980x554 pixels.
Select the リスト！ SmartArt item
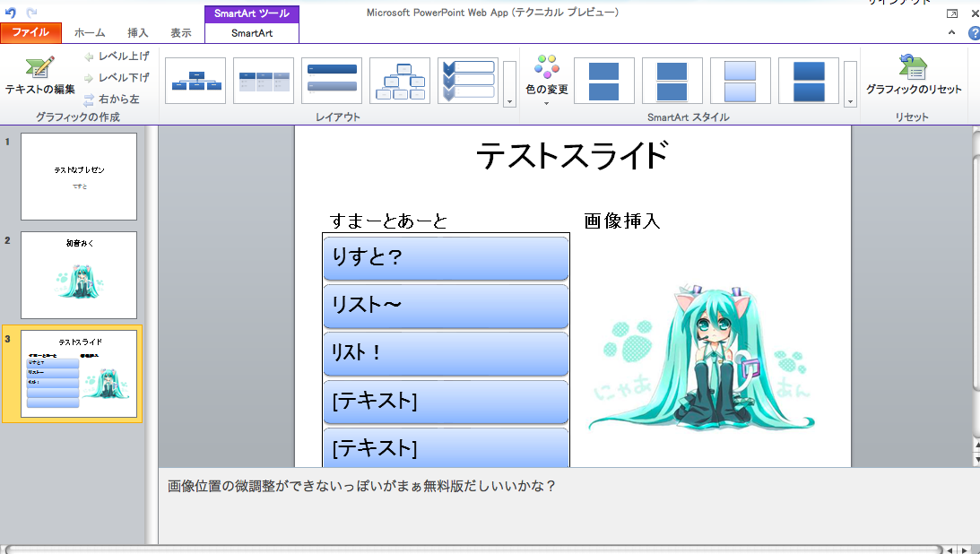[x=446, y=353]
